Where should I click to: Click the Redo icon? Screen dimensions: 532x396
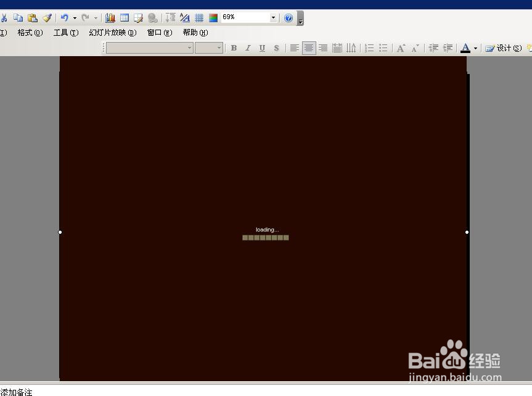(x=86, y=18)
